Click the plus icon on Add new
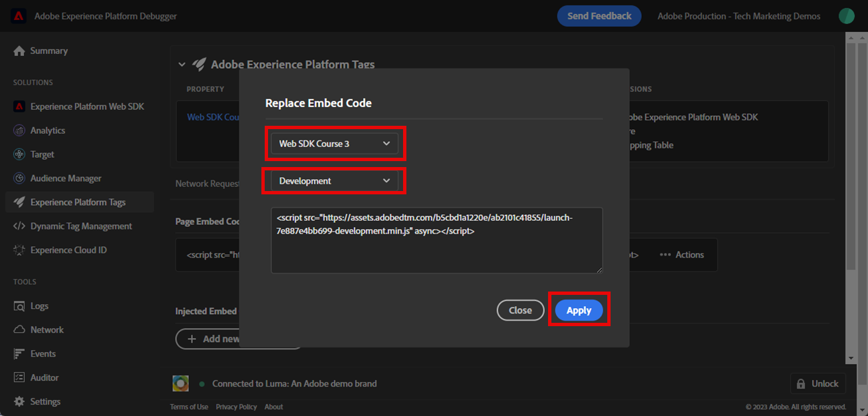This screenshot has width=868, height=416. (x=192, y=339)
